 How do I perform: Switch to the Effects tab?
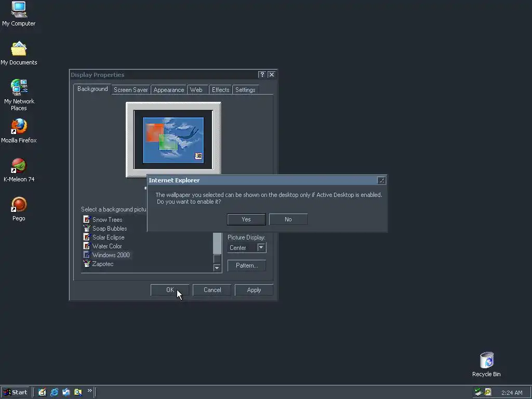220,90
